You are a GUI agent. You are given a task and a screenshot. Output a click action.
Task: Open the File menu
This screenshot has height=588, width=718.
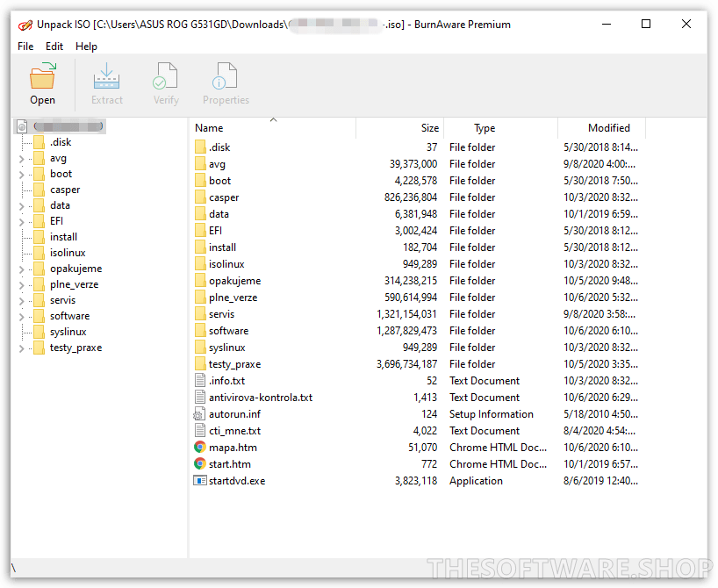[25, 46]
